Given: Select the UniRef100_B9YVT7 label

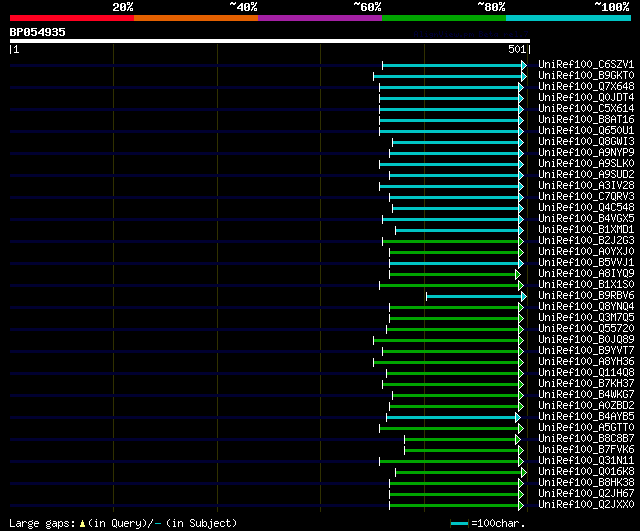Looking at the screenshot, I should [x=586, y=351].
